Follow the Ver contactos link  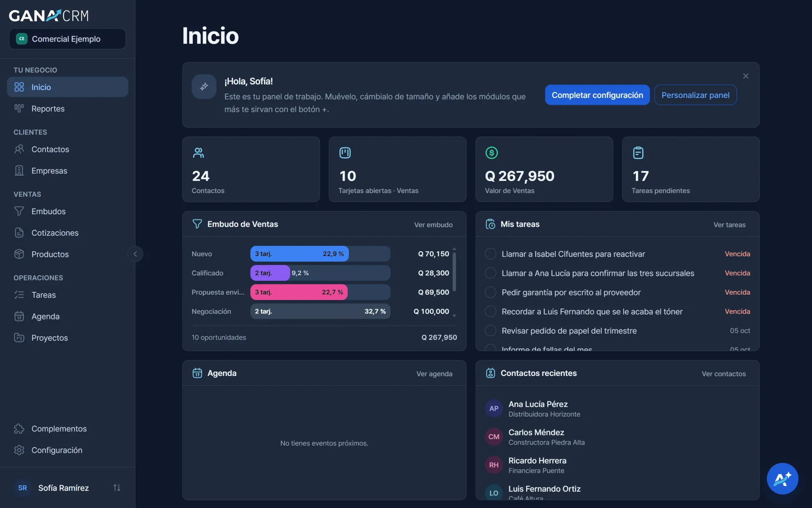[723, 374]
